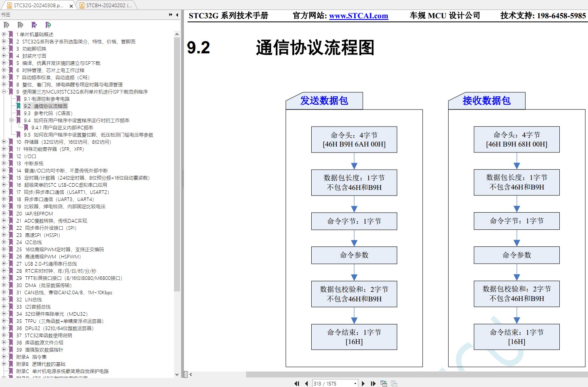
Task: Click the bookmarks panel scroll up arrow
Action: pos(177,34)
